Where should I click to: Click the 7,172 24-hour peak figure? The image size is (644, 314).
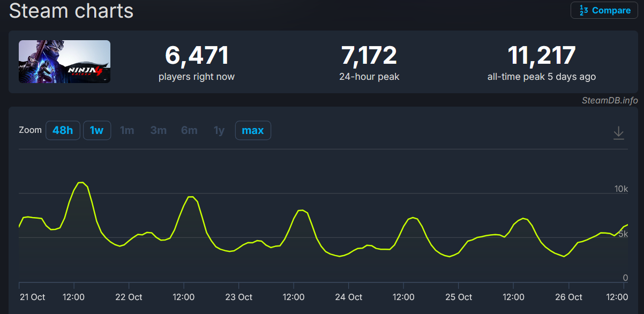tap(369, 55)
